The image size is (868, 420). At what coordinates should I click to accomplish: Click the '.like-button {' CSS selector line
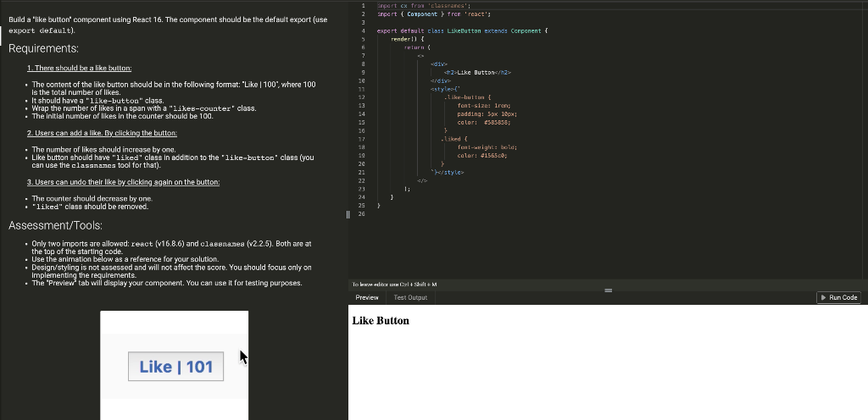[x=468, y=97]
